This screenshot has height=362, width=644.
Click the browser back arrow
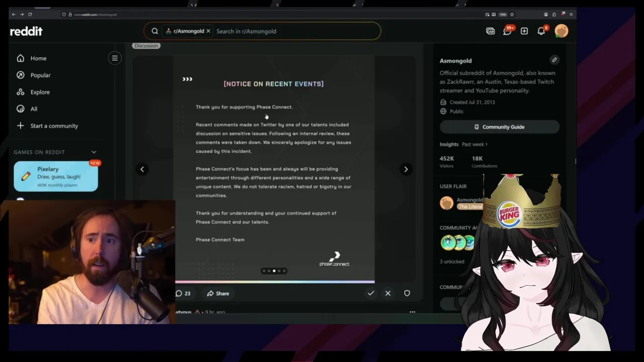pyautogui.click(x=13, y=15)
